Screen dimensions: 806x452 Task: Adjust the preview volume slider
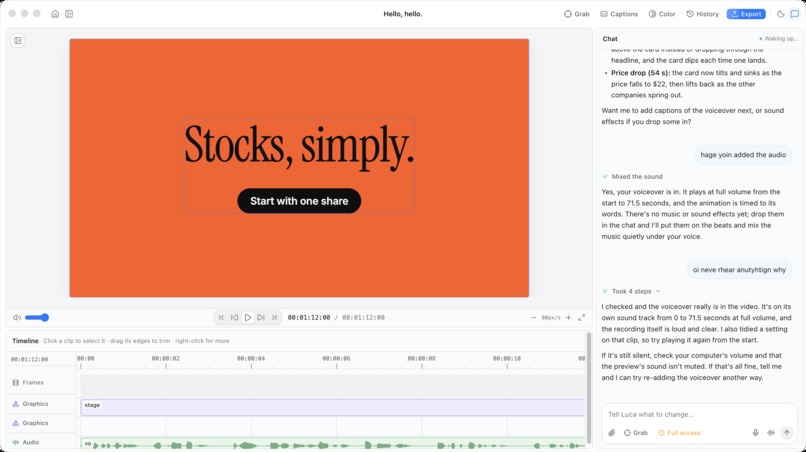[37, 317]
